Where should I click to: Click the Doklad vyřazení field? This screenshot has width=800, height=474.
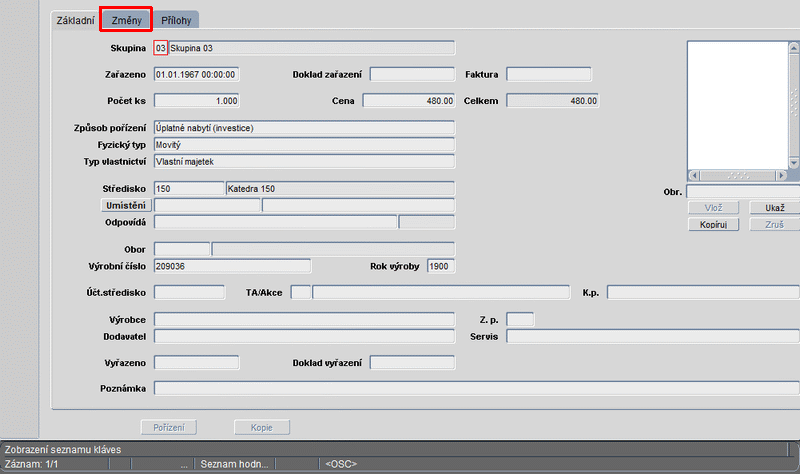pyautogui.click(x=412, y=363)
